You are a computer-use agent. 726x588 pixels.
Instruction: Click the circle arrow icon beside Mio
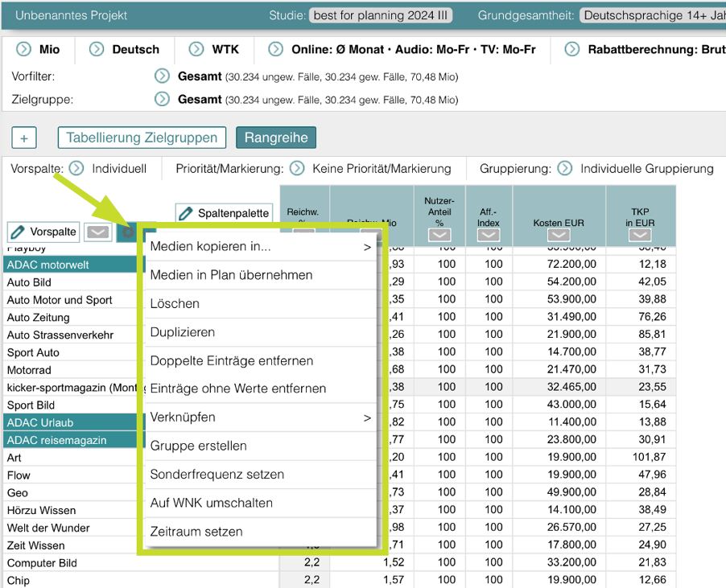(24, 49)
